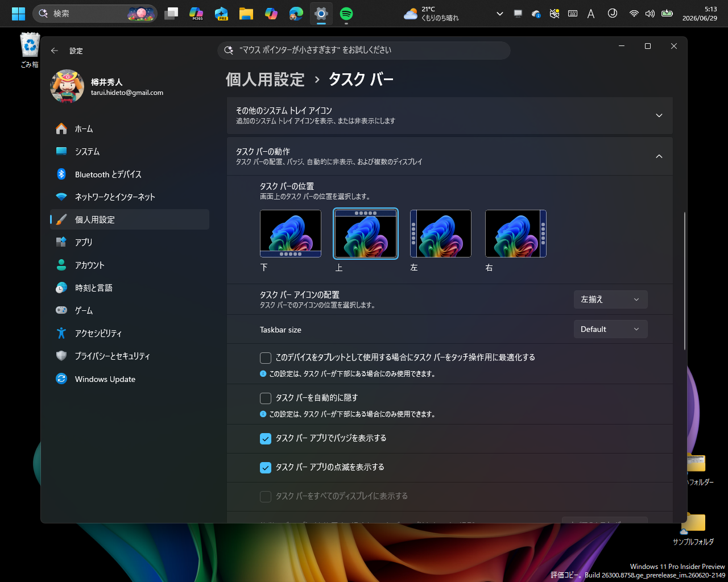Viewport: 728px width, 582px height.
Task: Click the battery status tray icon
Action: (x=667, y=14)
